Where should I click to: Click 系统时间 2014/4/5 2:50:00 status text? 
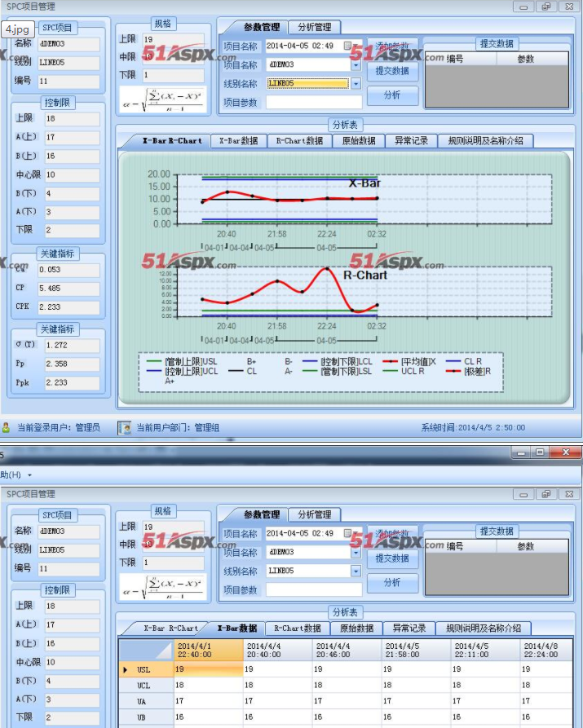473,428
